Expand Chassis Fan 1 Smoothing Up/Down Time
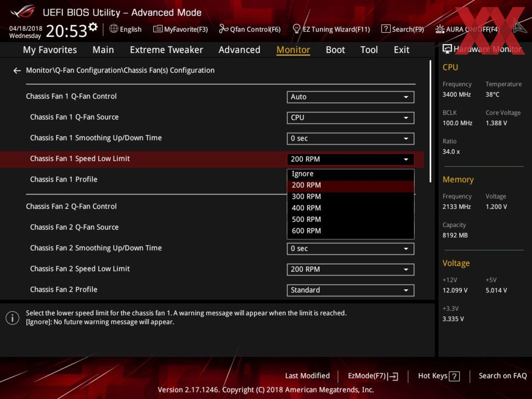Screen dimensions: 532x399 point(350,138)
